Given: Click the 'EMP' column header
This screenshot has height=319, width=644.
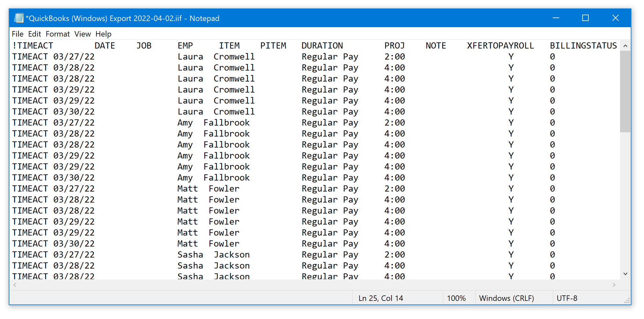Looking at the screenshot, I should point(185,46).
